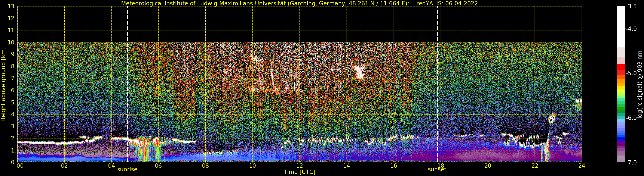Image resolution: width=644 pixels, height=176 pixels.
Task: Click the dashed white sunset marker line
Action: click(437, 84)
